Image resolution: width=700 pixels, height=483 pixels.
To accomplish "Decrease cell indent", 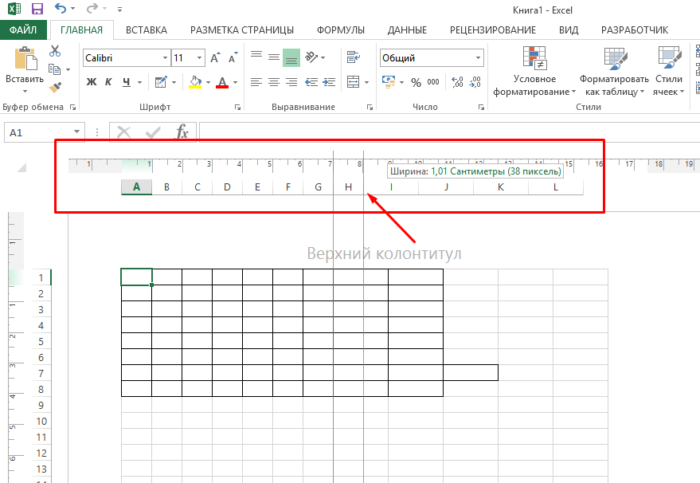I will (x=311, y=82).
